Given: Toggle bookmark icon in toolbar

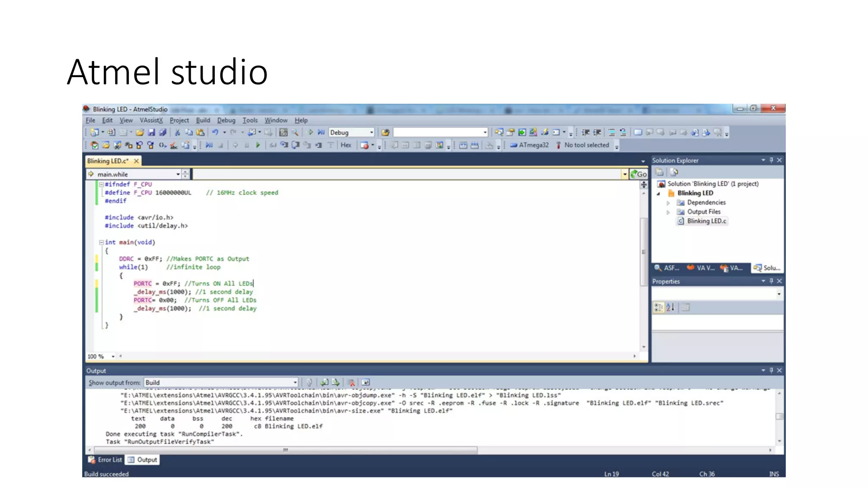Looking at the screenshot, I should (638, 133).
